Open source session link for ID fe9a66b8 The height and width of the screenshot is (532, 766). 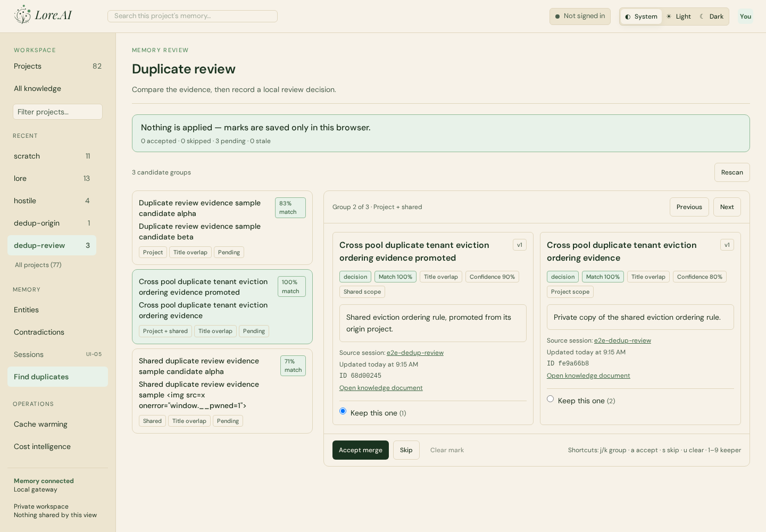pos(622,340)
